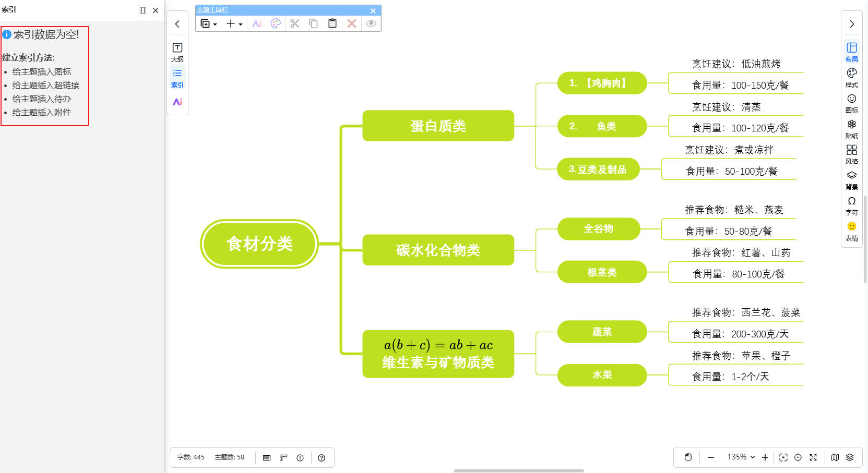Switch to the 大纲 outline tab
Viewport: 868px width, 473px height.
coord(177,52)
